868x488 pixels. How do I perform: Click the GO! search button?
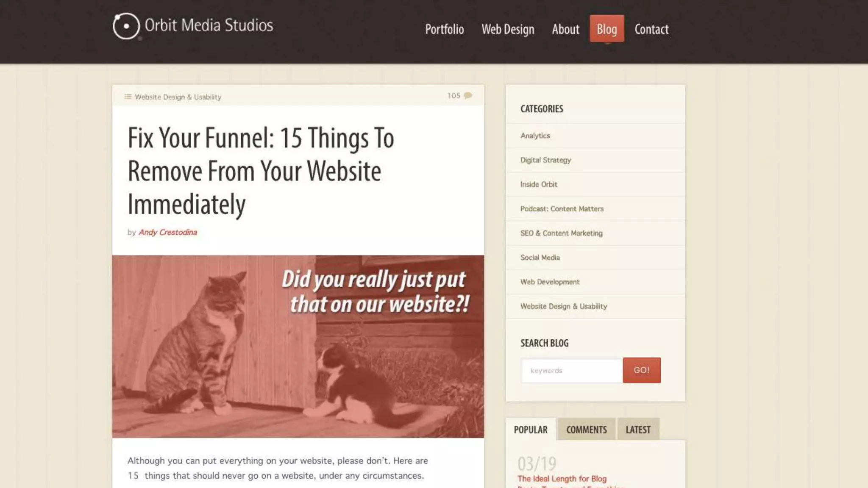pos(642,370)
